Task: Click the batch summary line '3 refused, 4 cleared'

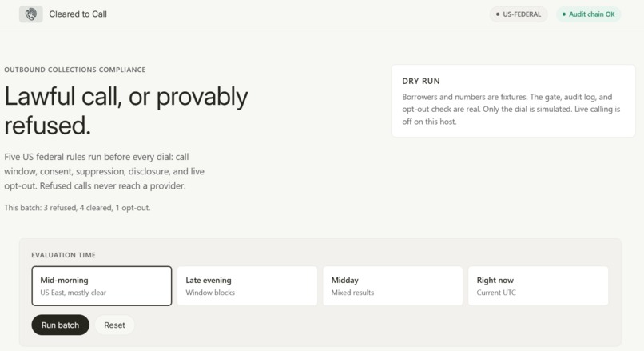Action: point(78,208)
